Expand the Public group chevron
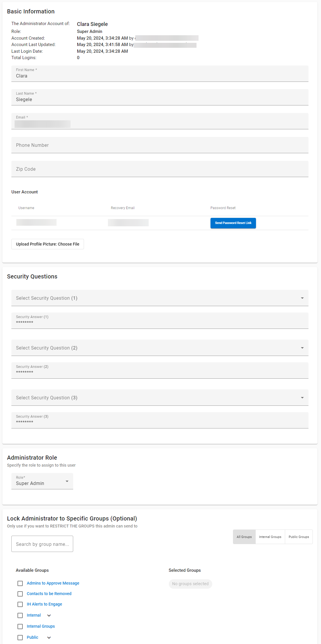This screenshot has width=321, height=644. [x=49, y=638]
